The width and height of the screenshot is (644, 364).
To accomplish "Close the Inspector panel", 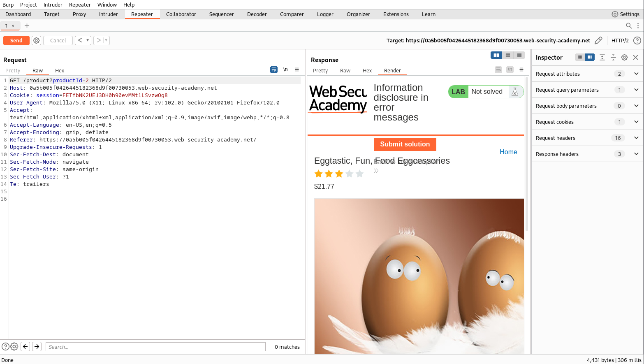I will tap(635, 57).
